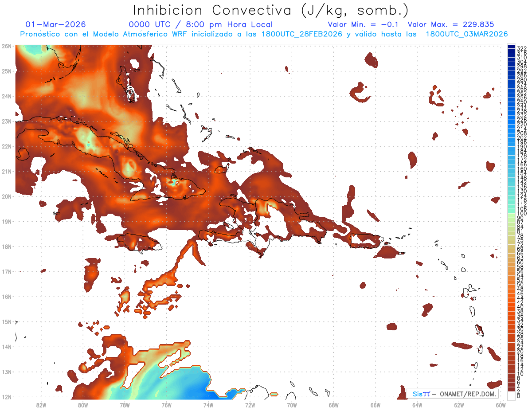
Task: Click the 26N latitude label
Action: pyautogui.click(x=6, y=46)
